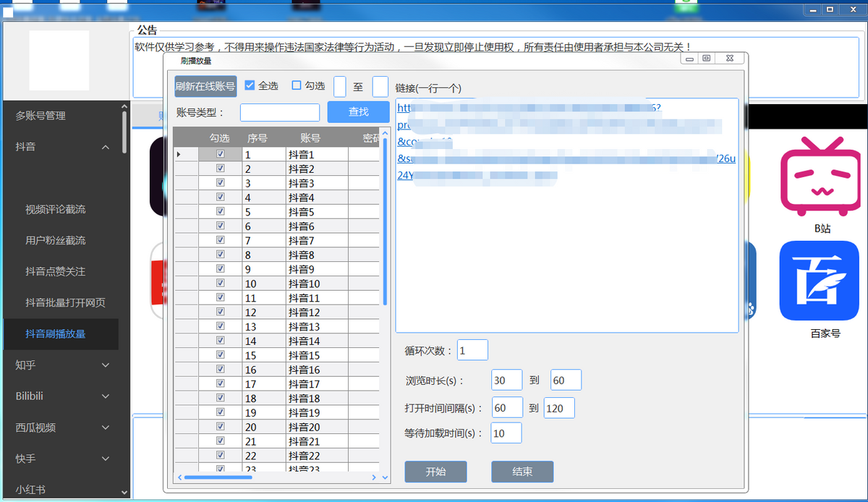Select table cell 抖音10
The width and height of the screenshot is (868, 502).
[x=317, y=284]
